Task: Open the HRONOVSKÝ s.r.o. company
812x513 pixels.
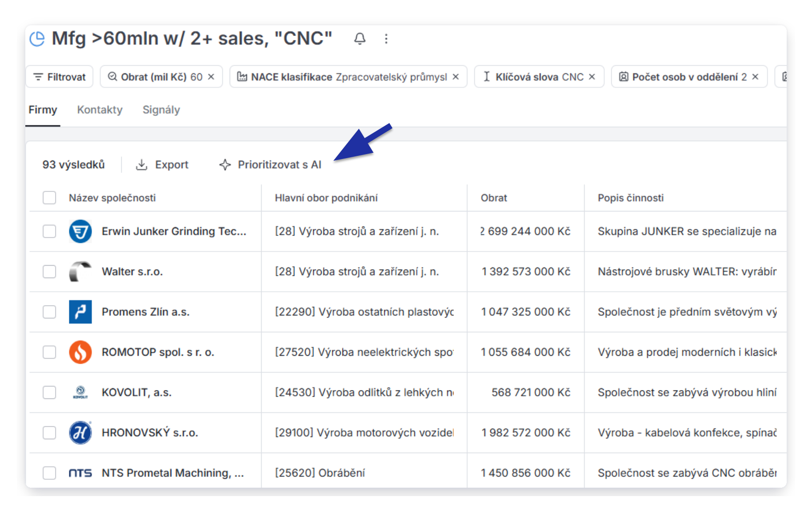Action: (150, 433)
